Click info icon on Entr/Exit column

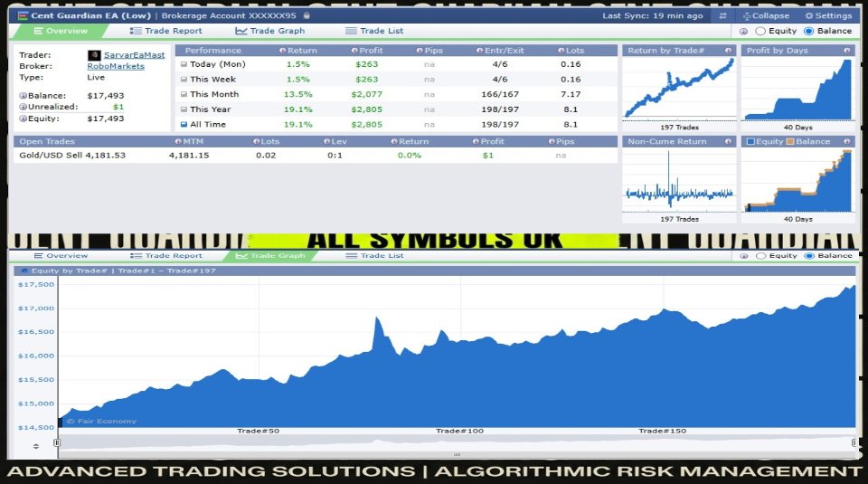[x=479, y=51]
